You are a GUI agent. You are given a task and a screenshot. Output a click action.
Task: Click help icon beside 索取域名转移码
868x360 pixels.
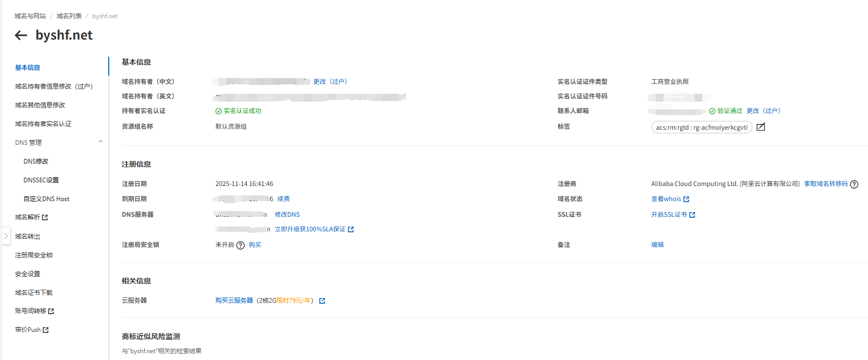[x=854, y=184]
